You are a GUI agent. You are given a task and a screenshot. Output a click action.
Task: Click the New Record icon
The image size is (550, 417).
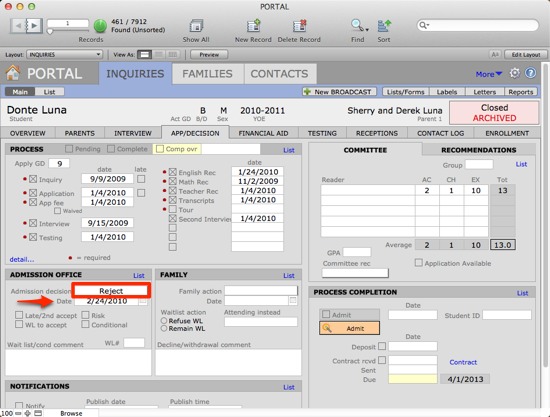coord(253,26)
